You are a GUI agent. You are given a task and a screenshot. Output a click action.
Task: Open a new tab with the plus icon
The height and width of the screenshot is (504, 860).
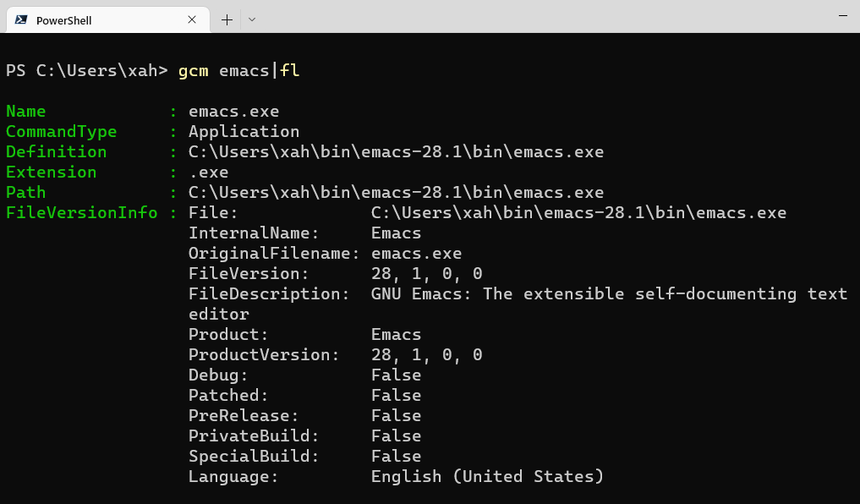pos(227,19)
